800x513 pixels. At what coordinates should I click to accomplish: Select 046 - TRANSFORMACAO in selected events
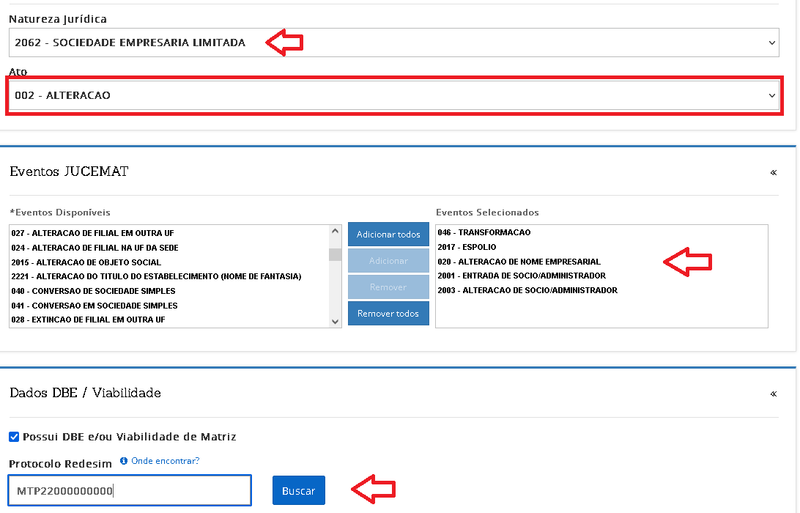pyautogui.click(x=484, y=232)
